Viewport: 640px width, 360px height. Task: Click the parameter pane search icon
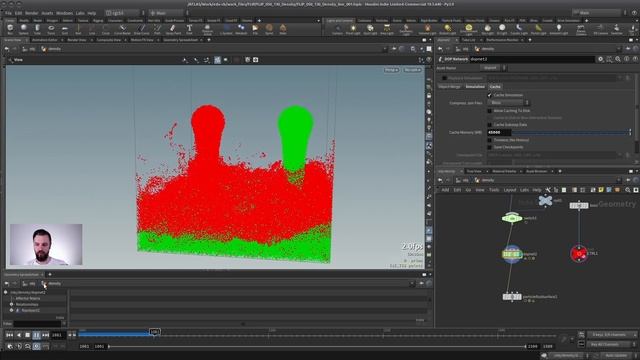tap(618, 59)
